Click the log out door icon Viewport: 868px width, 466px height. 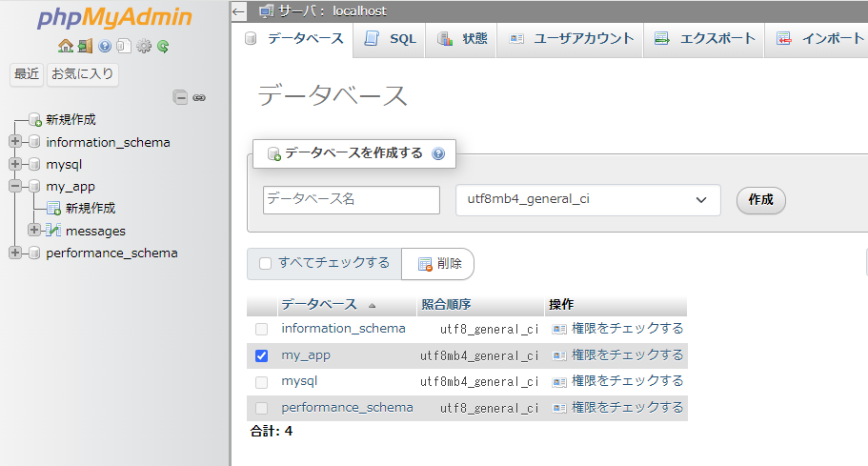tap(85, 46)
